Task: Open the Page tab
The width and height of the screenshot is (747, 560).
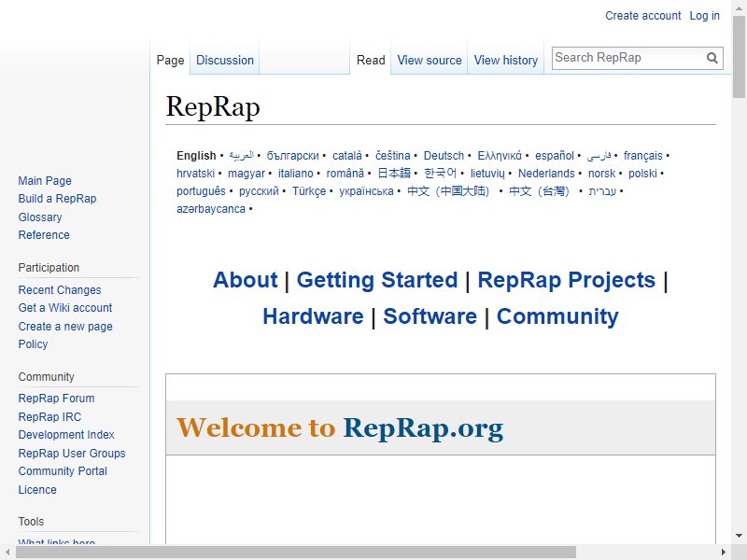Action: click(170, 61)
